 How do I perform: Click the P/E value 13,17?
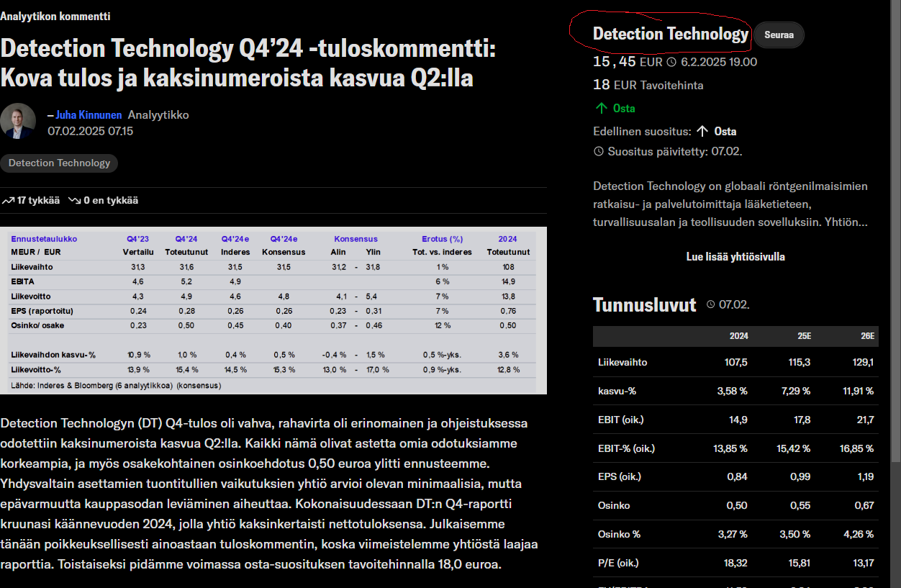click(x=863, y=563)
